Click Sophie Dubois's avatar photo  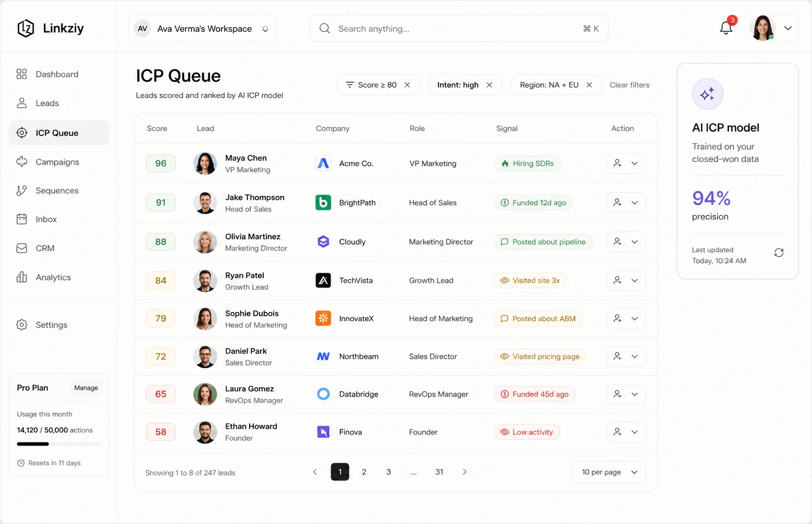click(205, 319)
